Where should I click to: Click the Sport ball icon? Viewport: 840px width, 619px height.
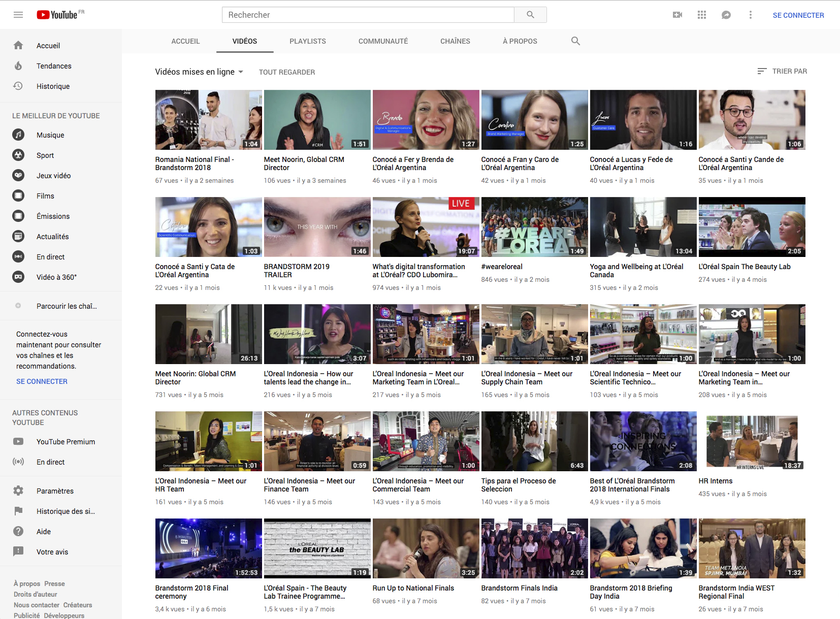click(18, 155)
